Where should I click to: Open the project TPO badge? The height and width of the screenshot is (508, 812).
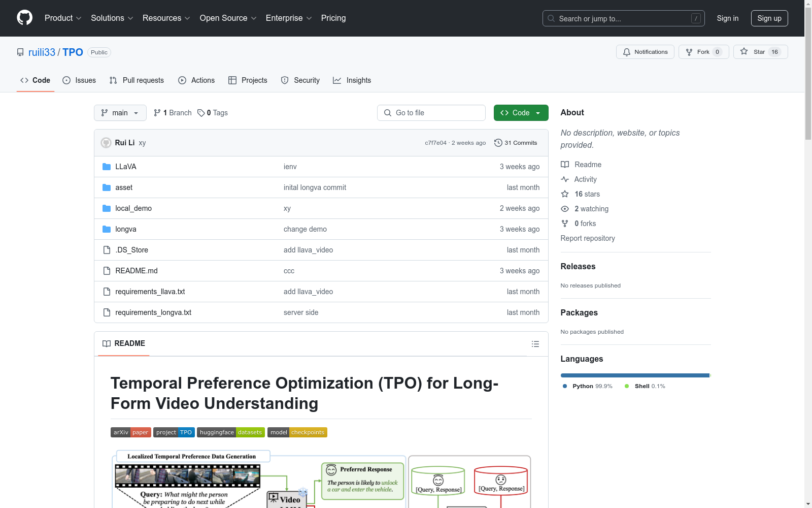174,432
